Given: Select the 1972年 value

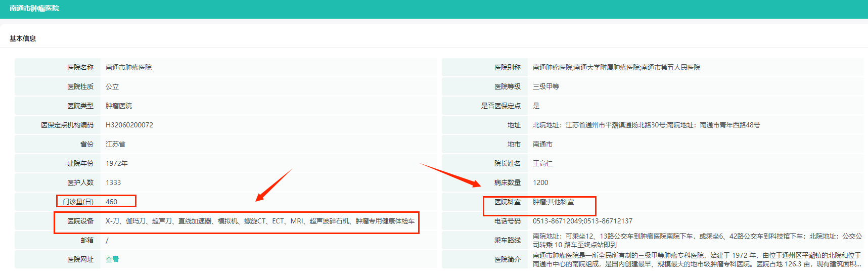Looking at the screenshot, I should (117, 163).
